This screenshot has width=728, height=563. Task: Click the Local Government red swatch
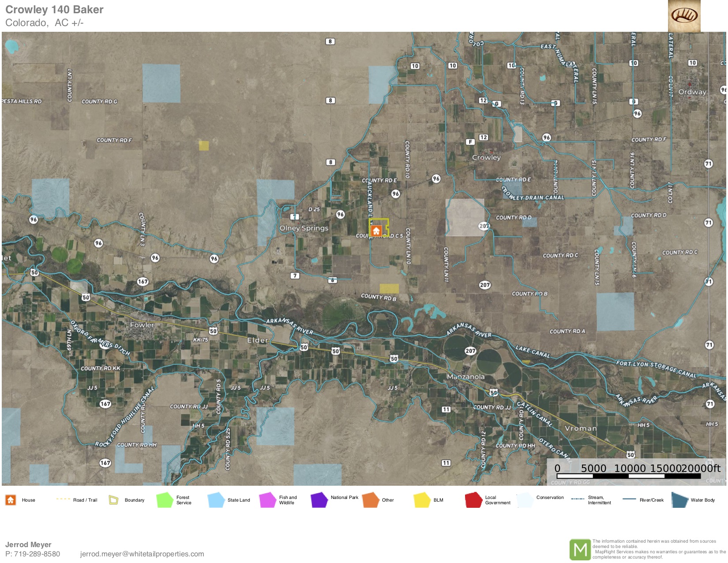[473, 500]
